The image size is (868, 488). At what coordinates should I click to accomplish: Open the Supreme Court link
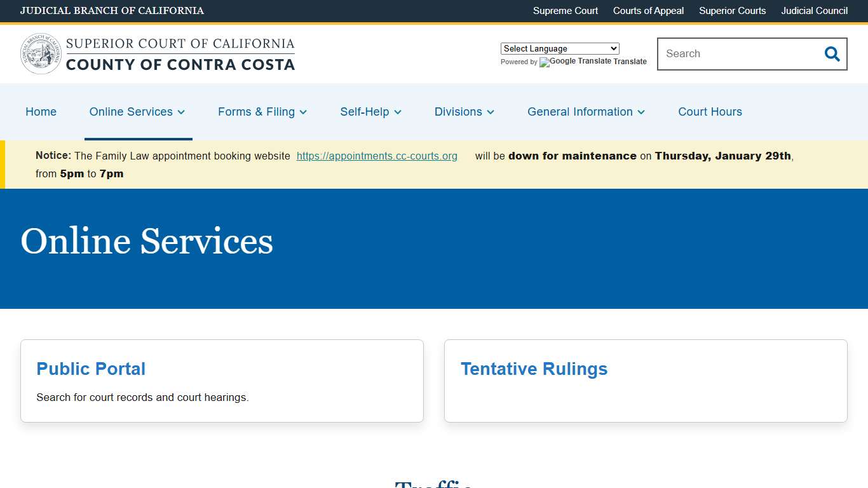[565, 11]
